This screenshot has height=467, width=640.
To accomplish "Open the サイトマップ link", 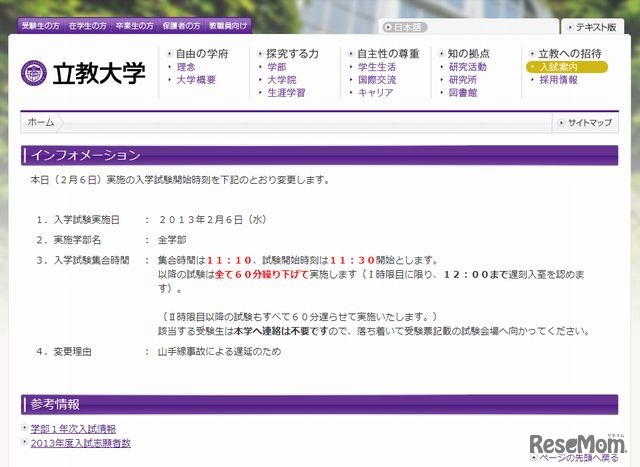I will [x=590, y=122].
